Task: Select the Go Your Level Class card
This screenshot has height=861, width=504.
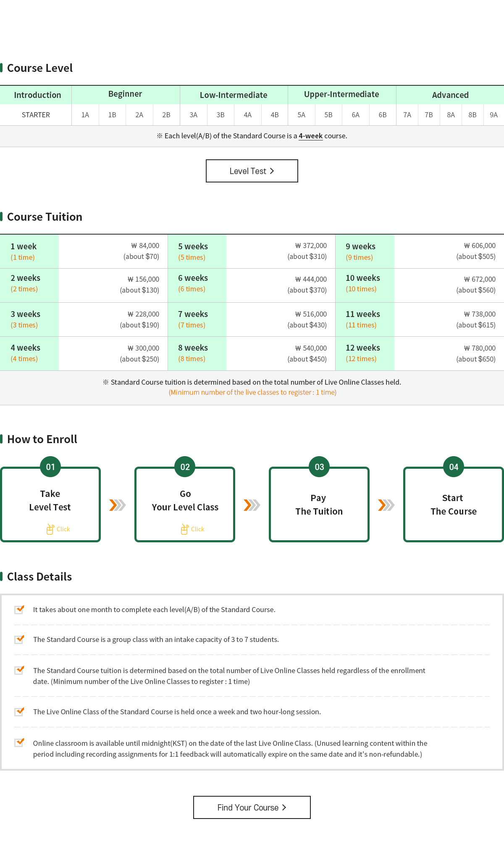Action: (185, 504)
